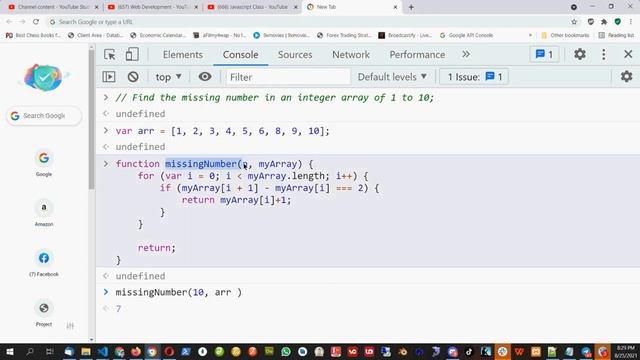Image resolution: width=640 pixels, height=360 pixels.
Task: Expand hidden bookmarks overflow arrow
Action: click(530, 36)
